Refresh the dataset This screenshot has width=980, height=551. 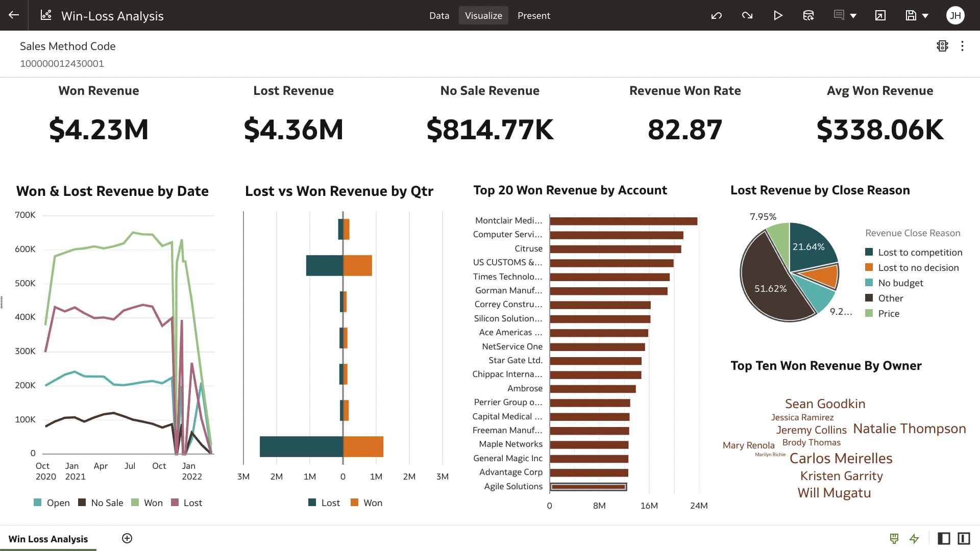point(808,15)
